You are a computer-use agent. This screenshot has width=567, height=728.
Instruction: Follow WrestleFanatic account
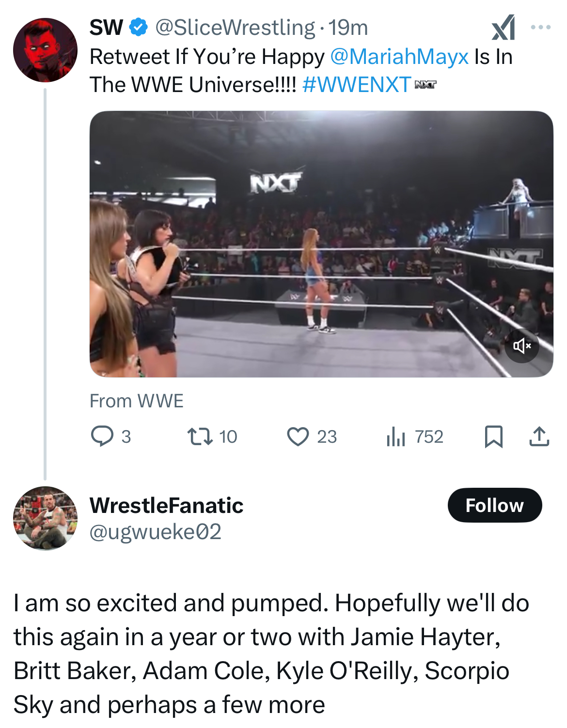pyautogui.click(x=494, y=505)
